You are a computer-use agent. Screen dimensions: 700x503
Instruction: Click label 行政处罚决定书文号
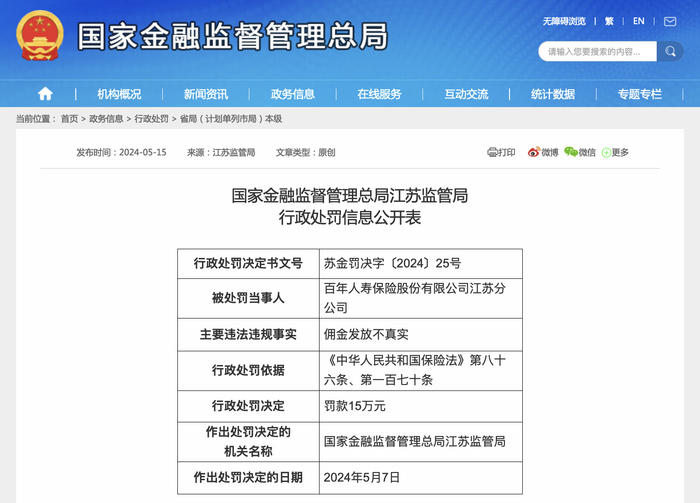point(248,264)
